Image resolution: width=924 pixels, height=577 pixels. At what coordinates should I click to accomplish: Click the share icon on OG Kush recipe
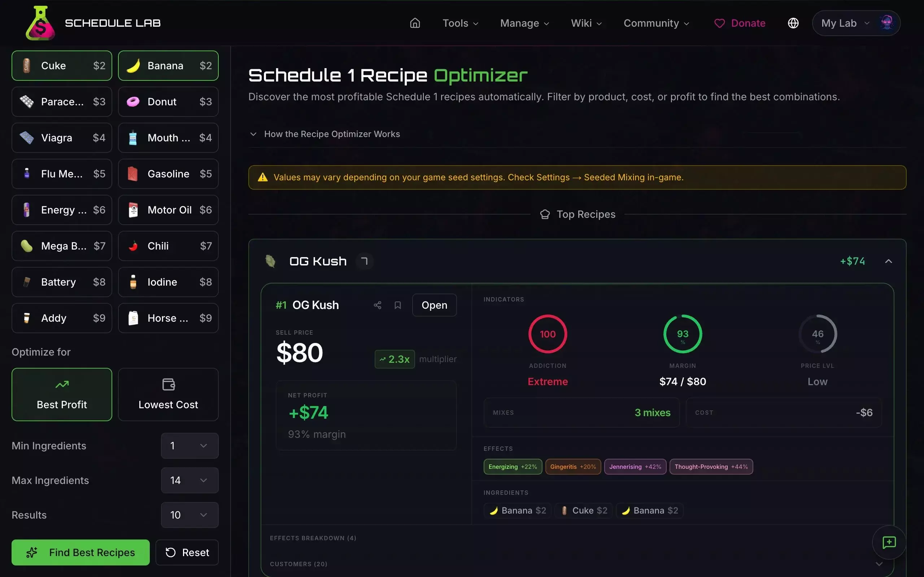pyautogui.click(x=377, y=305)
